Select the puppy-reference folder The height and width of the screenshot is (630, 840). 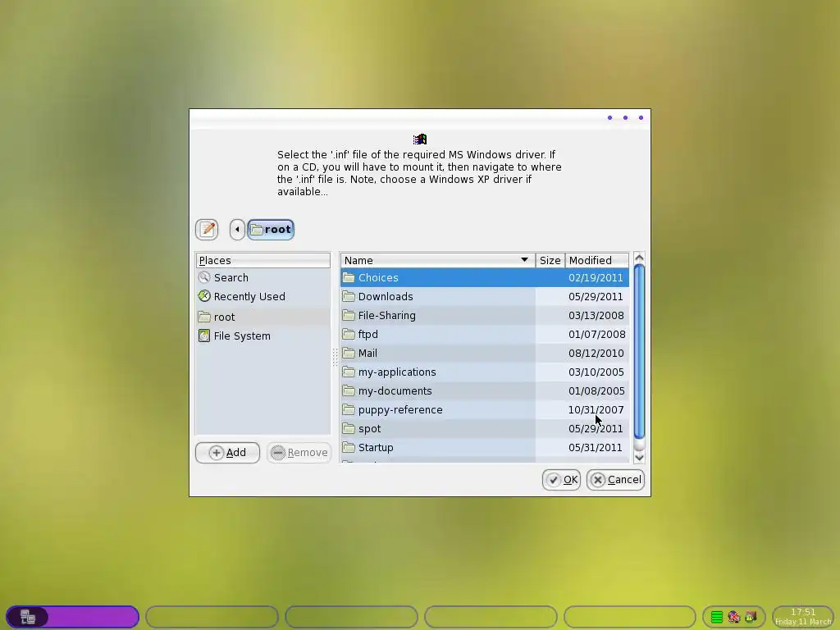coord(484,410)
